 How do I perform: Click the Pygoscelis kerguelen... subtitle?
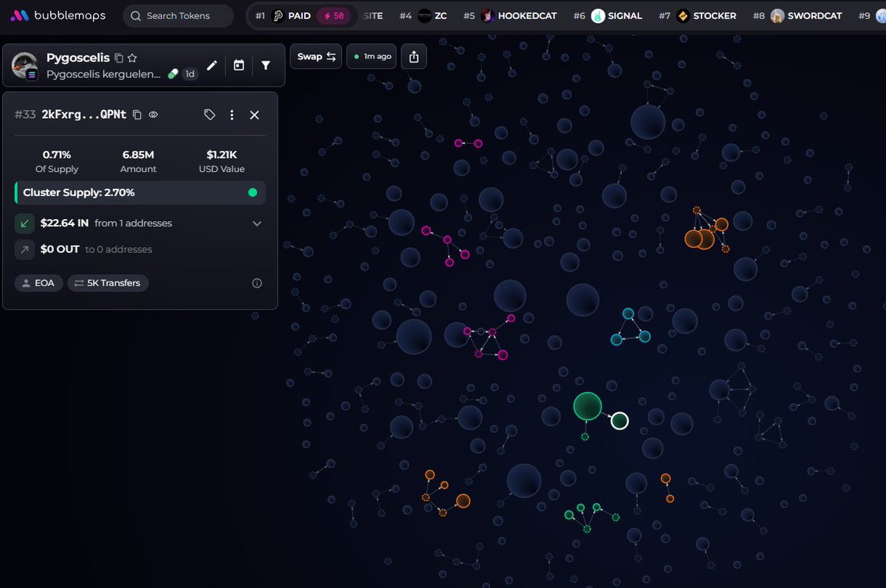[x=103, y=74]
